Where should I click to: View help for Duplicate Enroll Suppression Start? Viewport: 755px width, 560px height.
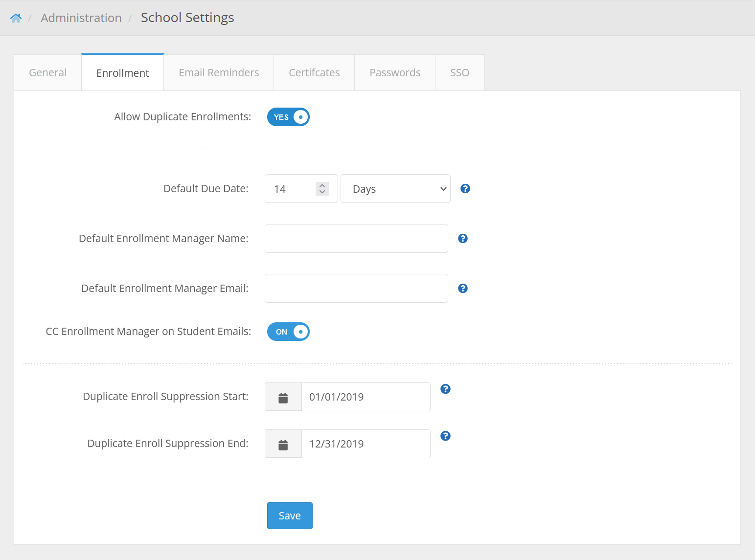[x=445, y=389]
